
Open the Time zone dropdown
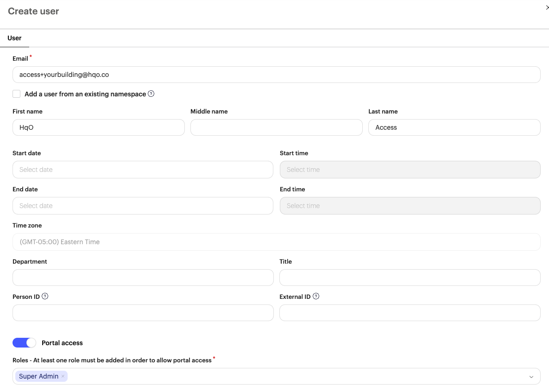coord(276,242)
